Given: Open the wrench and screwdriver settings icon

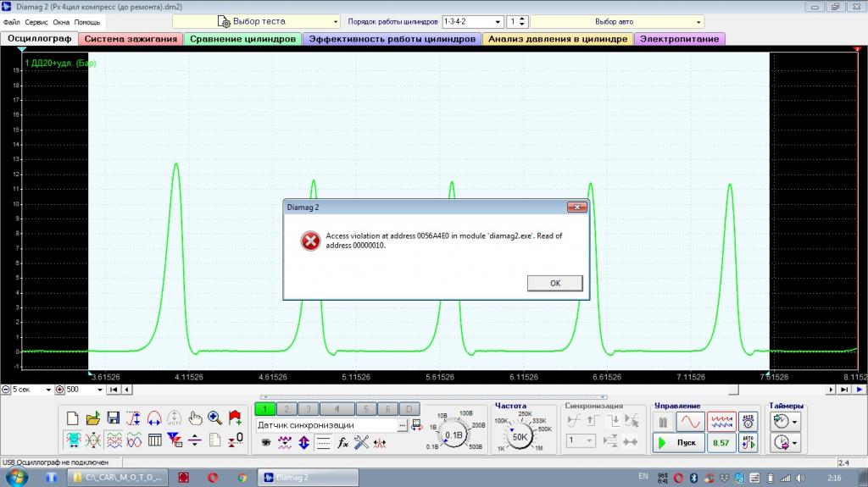Looking at the screenshot, I should [361, 443].
